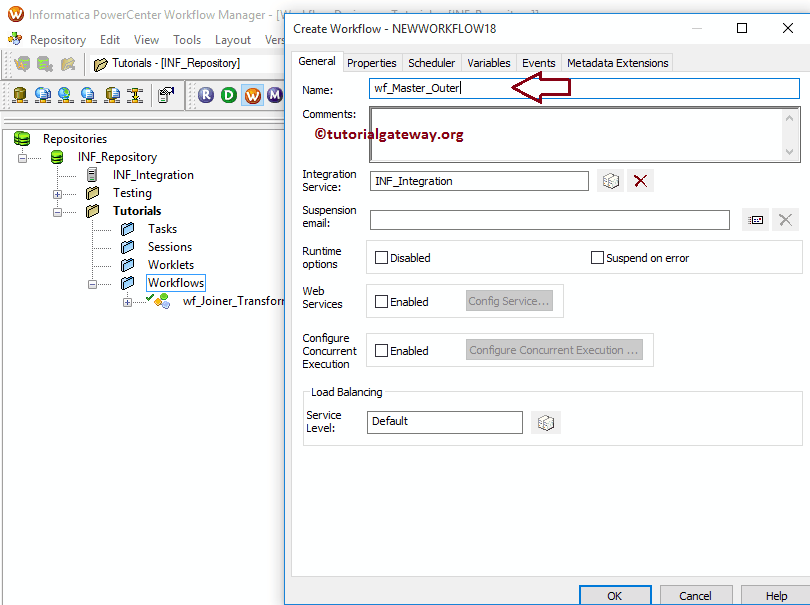Image resolution: width=810 pixels, height=605 pixels.
Task: Click the INF_Integration server icon
Action: point(92,175)
